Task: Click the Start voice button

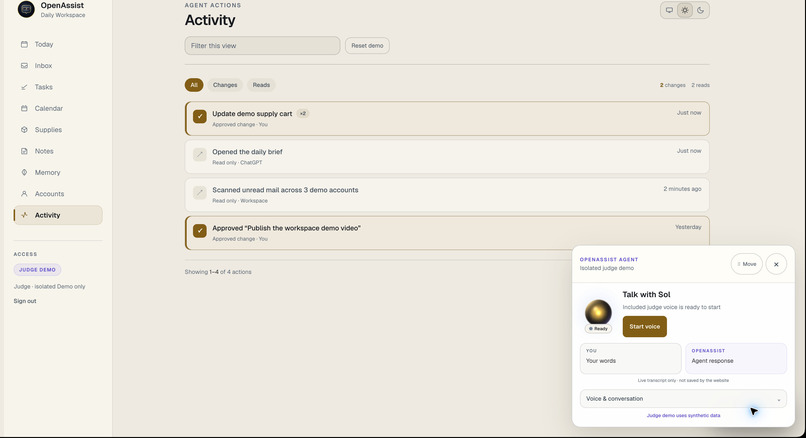Action: pyautogui.click(x=645, y=326)
